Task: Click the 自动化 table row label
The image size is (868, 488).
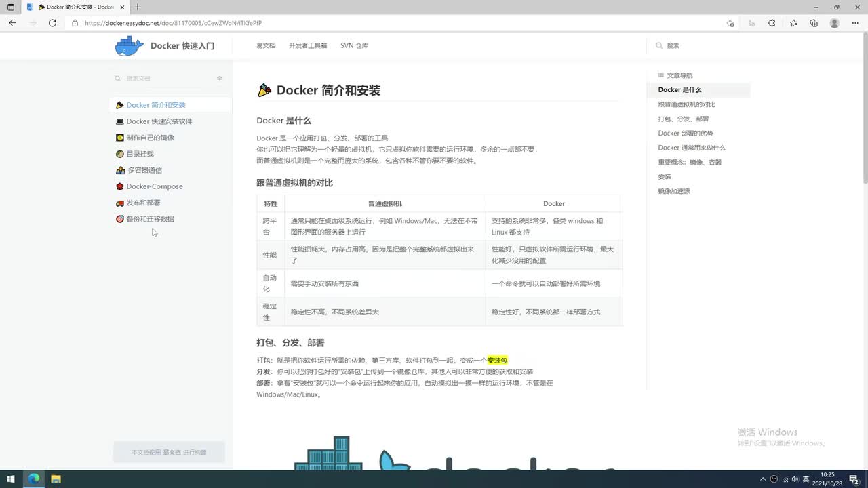Action: click(270, 283)
